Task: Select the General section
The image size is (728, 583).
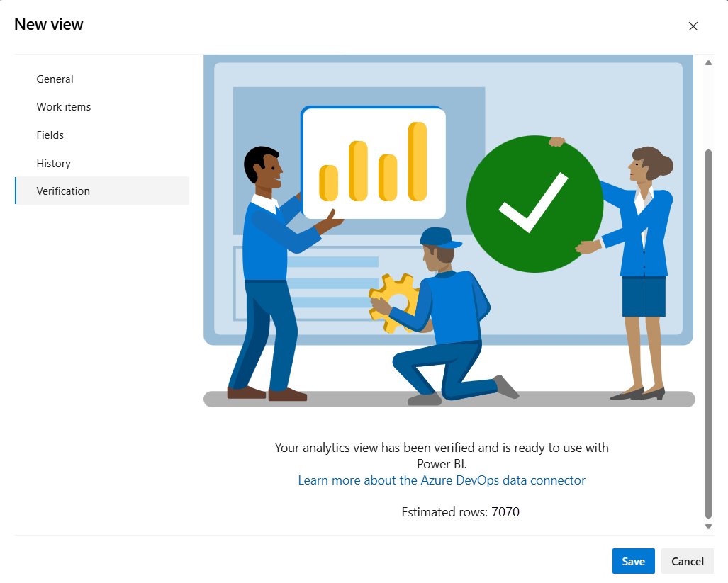Action: click(x=55, y=79)
